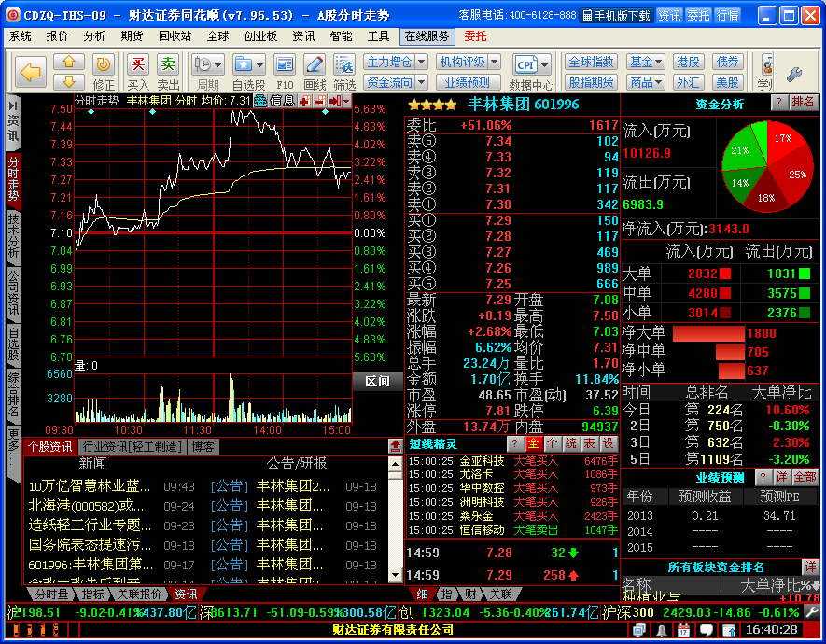This screenshot has width=826, height=644.
Task: Click the question mark in 资金分析 header
Action: [x=778, y=102]
